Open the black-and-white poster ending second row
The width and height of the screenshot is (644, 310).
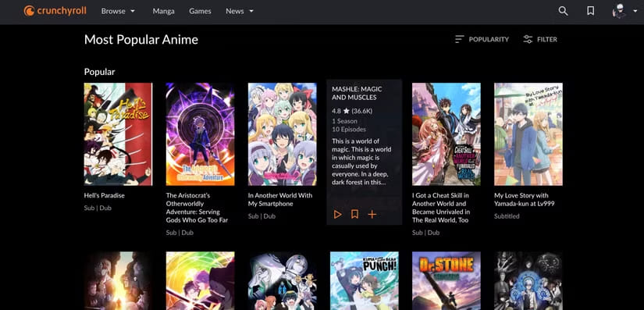tap(528, 281)
